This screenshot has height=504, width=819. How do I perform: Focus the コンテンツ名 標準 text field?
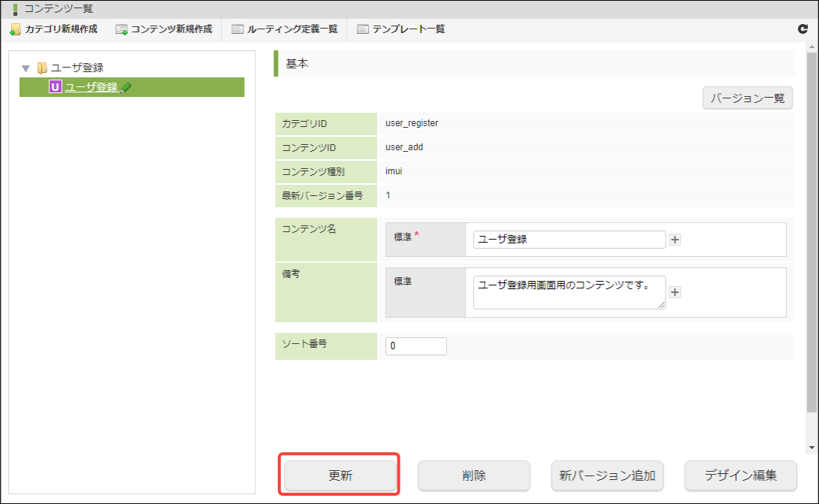tap(570, 239)
